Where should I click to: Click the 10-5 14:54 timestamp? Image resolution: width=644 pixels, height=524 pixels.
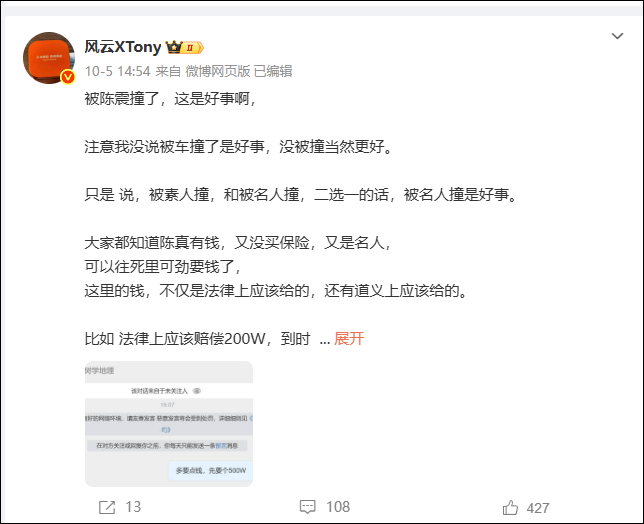click(x=117, y=71)
